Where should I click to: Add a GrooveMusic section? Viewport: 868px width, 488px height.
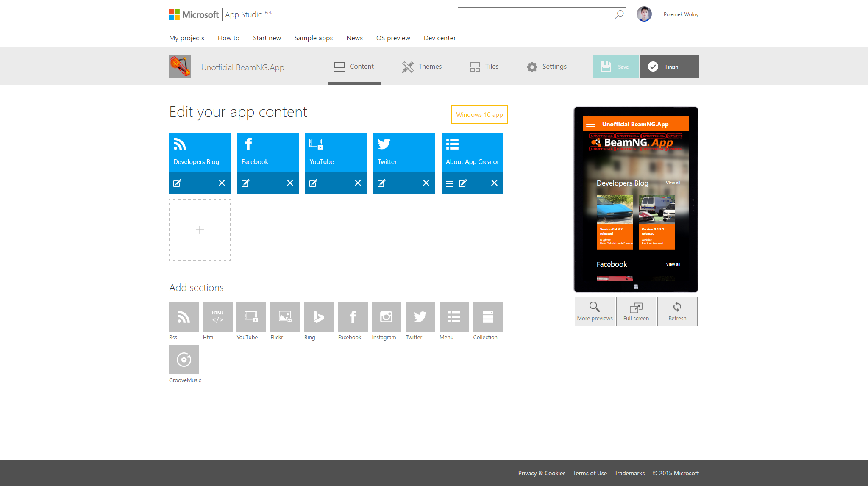[x=184, y=360]
